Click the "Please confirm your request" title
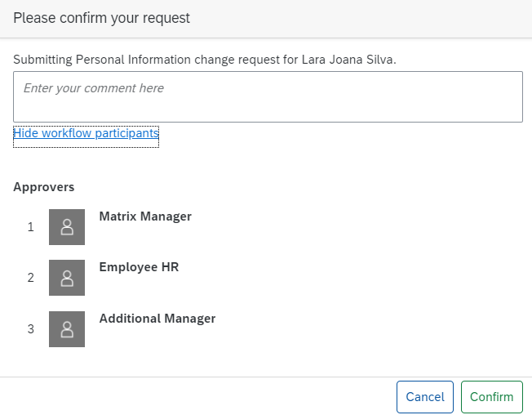532x415 pixels. click(101, 18)
